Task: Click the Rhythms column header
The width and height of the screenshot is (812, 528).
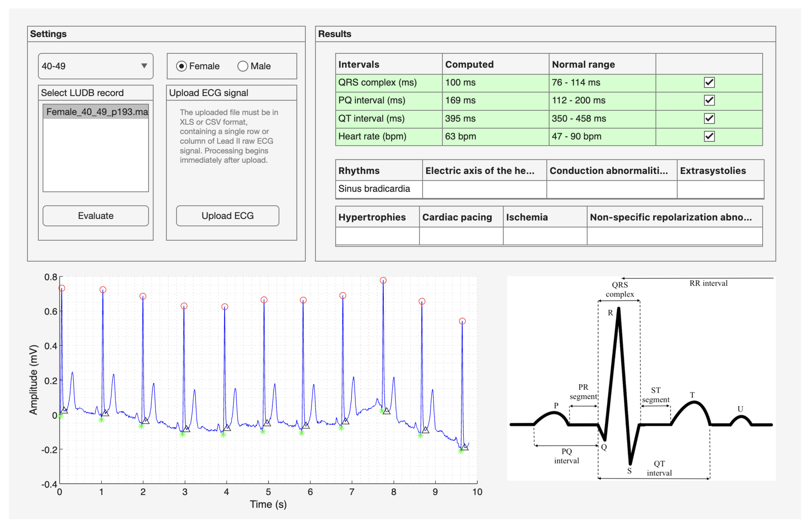Action: (379, 171)
